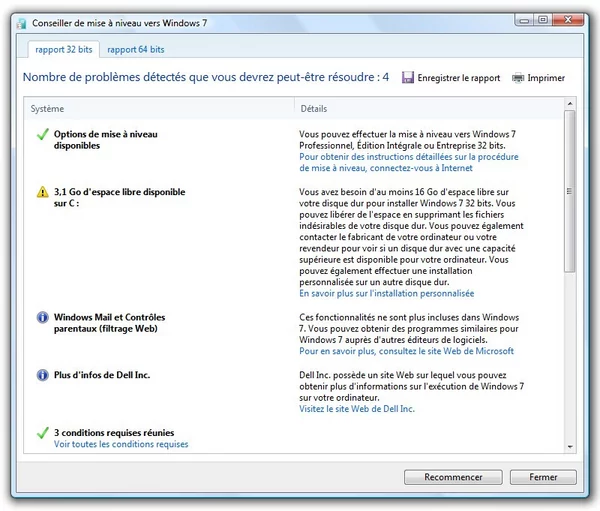Click 'Windows Mail et Contrôles parentaux' text
The width and height of the screenshot is (600, 511).
coord(109,323)
